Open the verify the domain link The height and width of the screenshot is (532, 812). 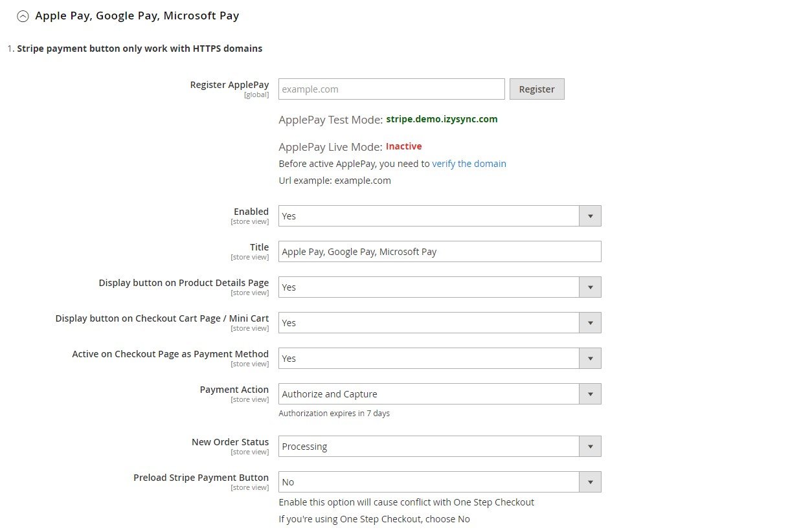[469, 164]
